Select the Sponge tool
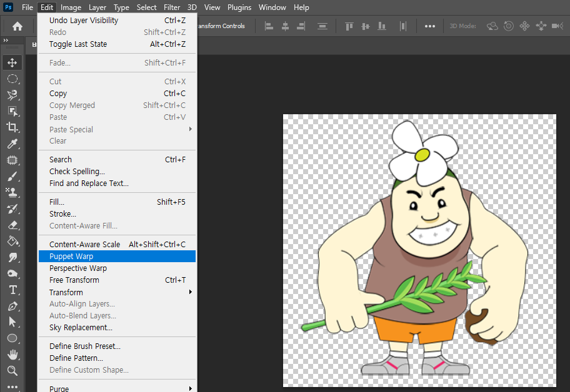 click(12, 273)
